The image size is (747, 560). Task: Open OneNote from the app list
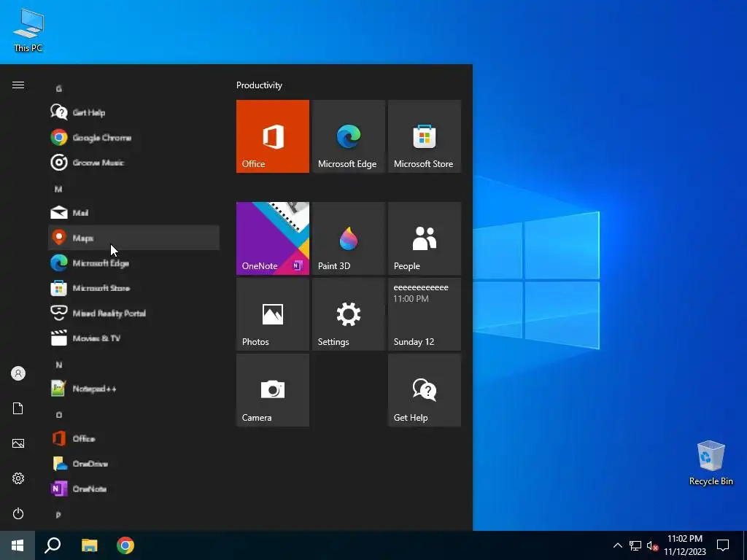pyautogui.click(x=134, y=489)
